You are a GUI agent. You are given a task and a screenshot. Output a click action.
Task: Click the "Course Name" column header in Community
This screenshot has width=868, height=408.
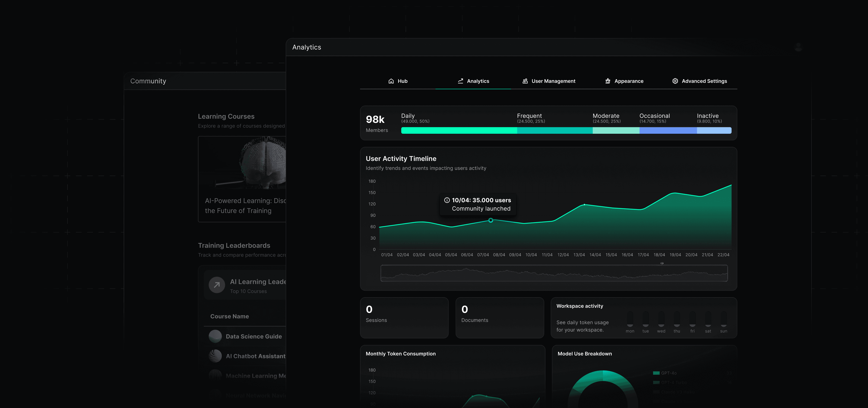[229, 316]
